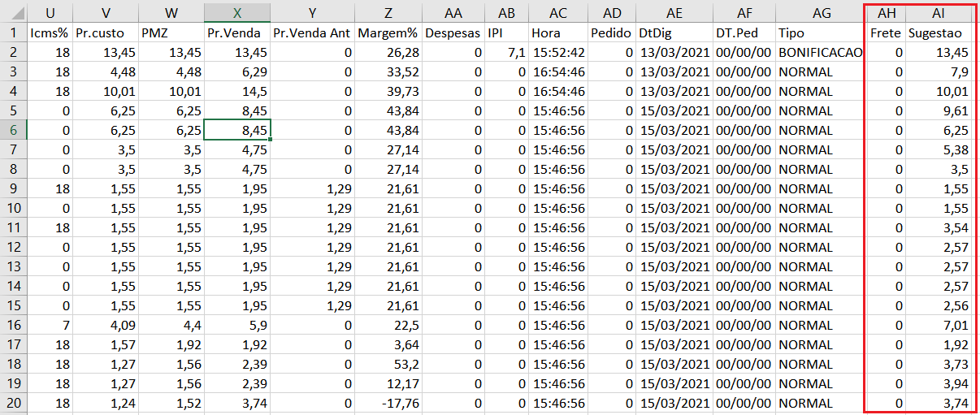Select the IPI cell with value 7,1

[506, 52]
